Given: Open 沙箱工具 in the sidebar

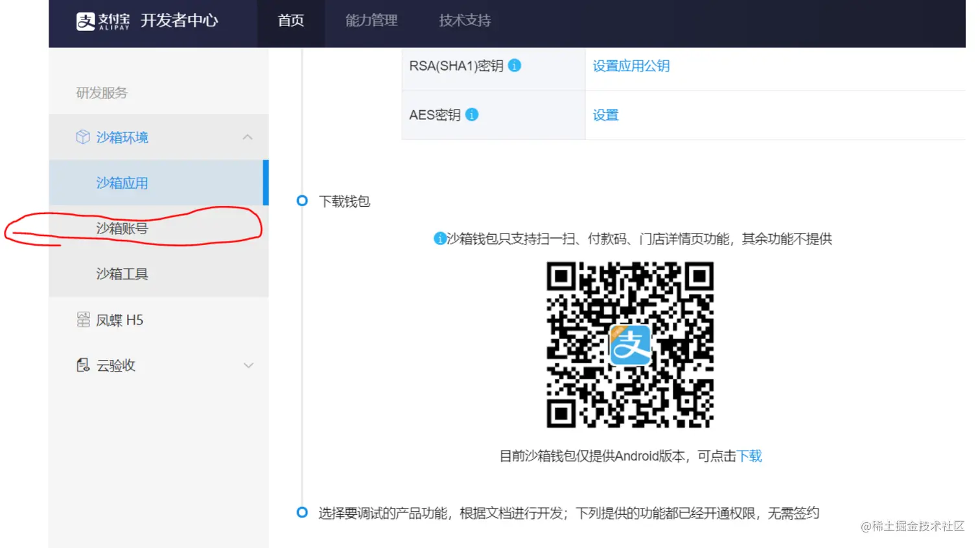Looking at the screenshot, I should [159, 274].
